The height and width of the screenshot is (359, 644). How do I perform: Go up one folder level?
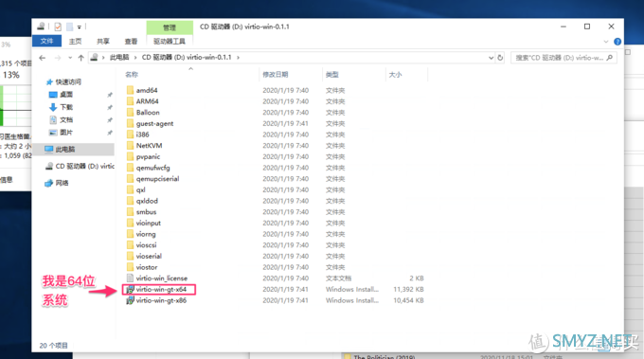[80, 58]
